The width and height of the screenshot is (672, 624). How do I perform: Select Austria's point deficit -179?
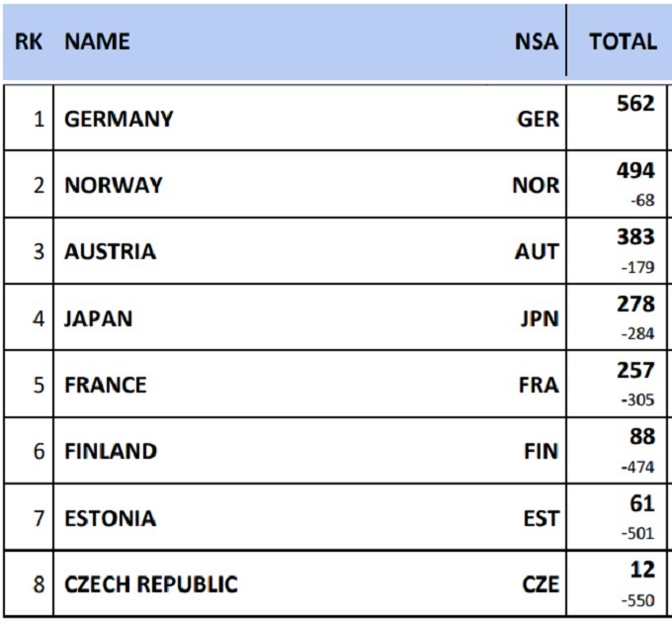tap(637, 267)
